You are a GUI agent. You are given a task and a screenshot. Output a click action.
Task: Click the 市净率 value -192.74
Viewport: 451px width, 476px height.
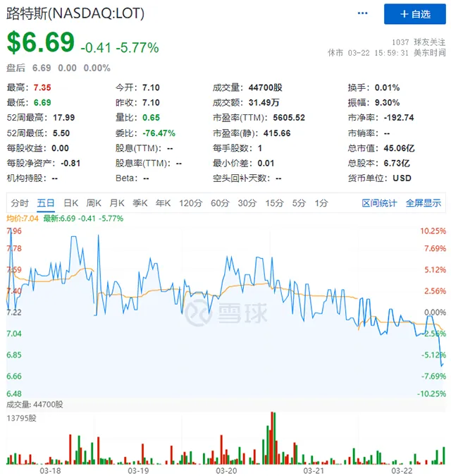[x=399, y=118]
